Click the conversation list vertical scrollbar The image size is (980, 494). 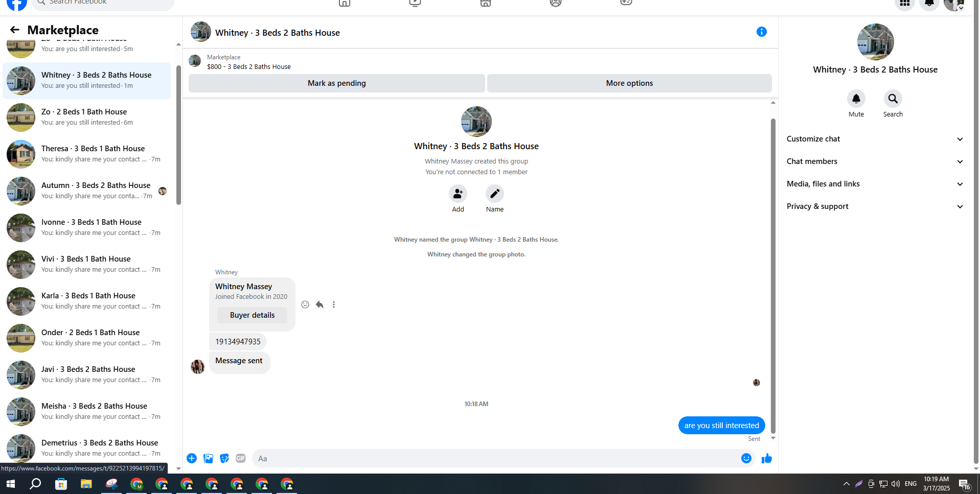[x=178, y=135]
